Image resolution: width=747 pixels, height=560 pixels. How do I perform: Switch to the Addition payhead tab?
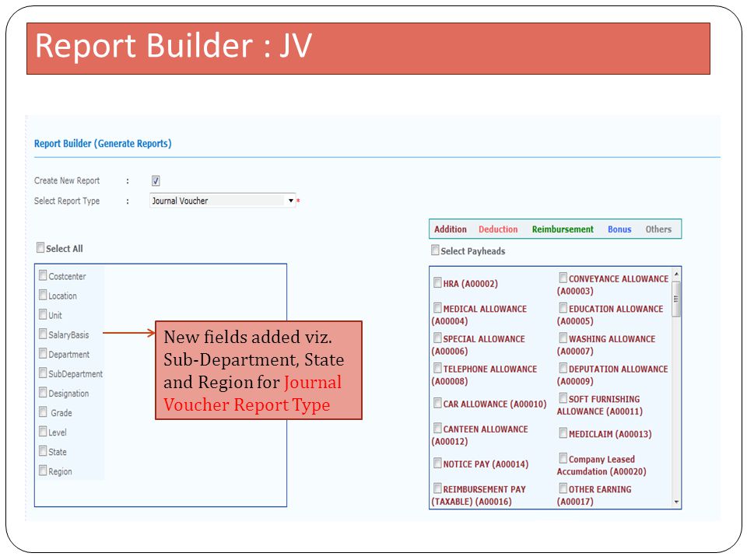451,229
